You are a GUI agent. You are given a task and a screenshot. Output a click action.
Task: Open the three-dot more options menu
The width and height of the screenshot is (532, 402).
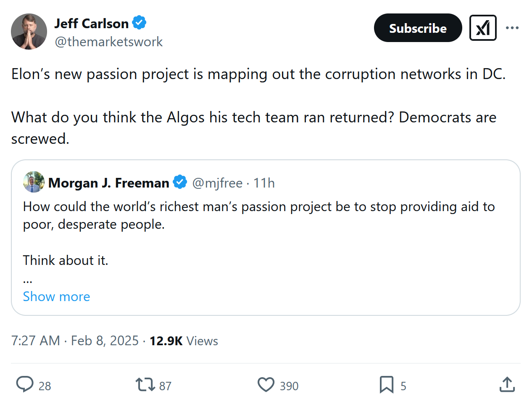512,28
